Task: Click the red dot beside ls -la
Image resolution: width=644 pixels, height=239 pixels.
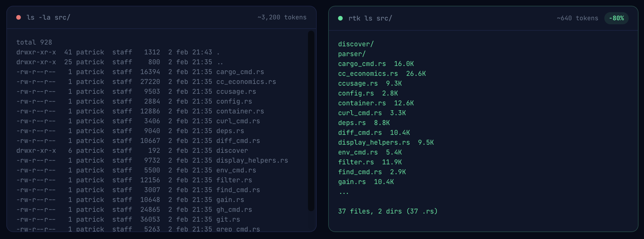Action: click(x=19, y=17)
